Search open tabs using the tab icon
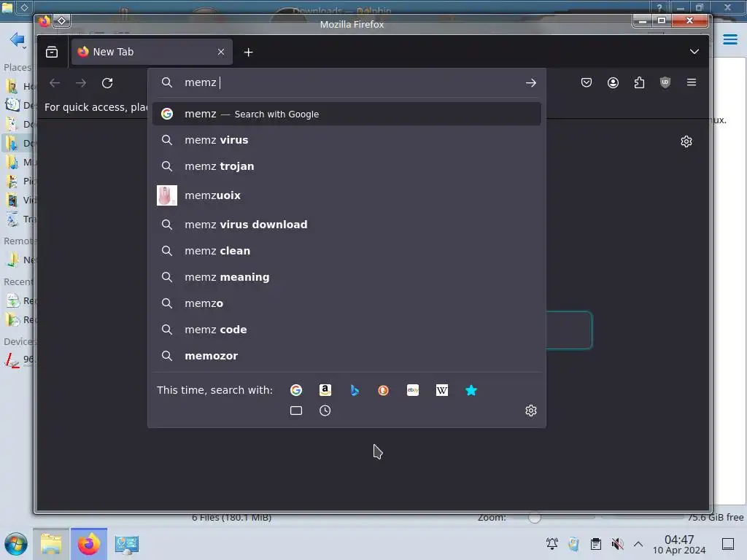 (296, 411)
